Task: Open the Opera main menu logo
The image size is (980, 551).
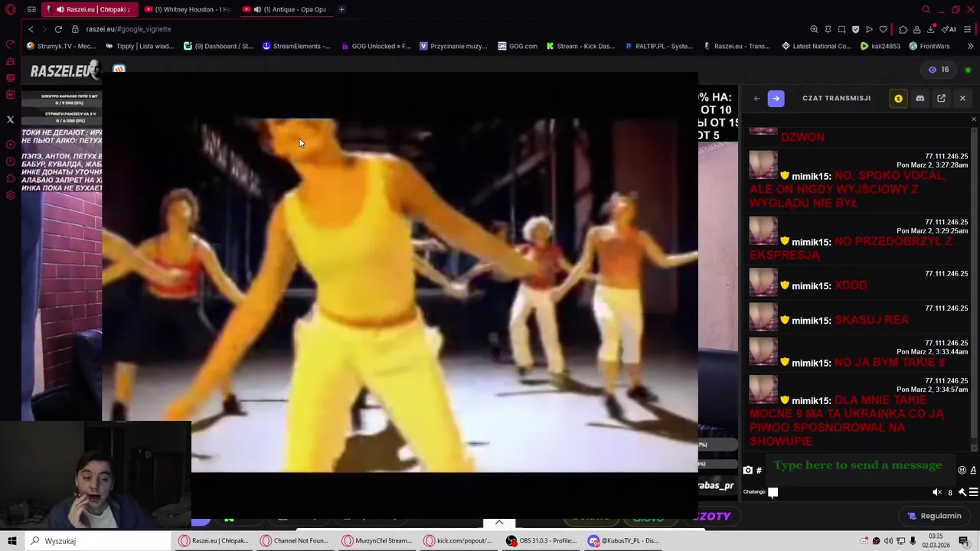Action: coord(11,9)
